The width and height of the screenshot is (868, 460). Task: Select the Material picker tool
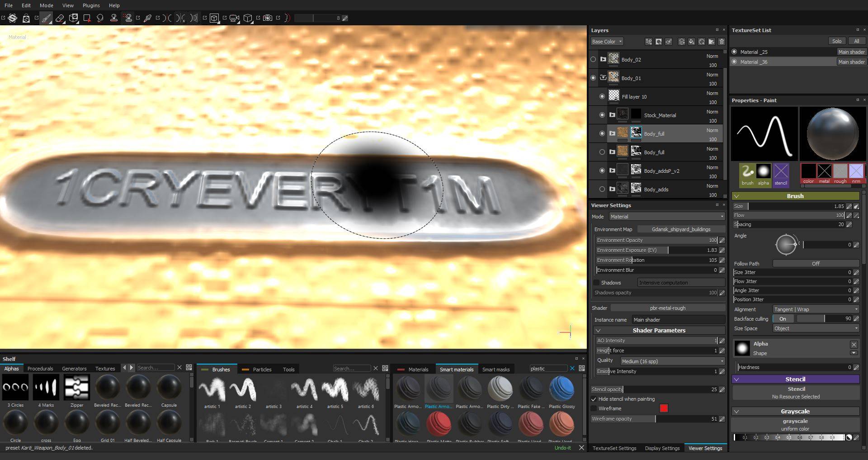tap(147, 18)
